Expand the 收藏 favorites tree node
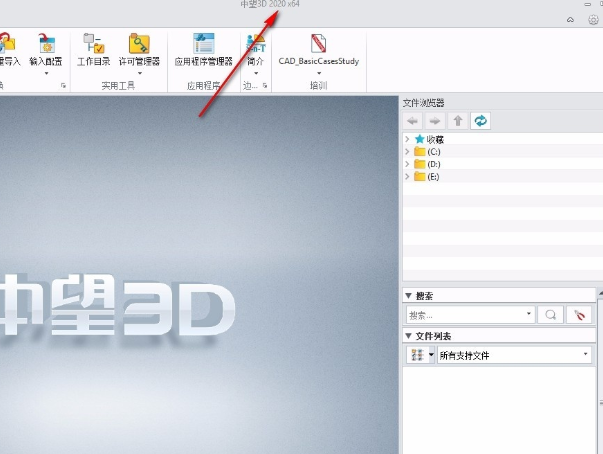603x454 pixels. point(407,139)
